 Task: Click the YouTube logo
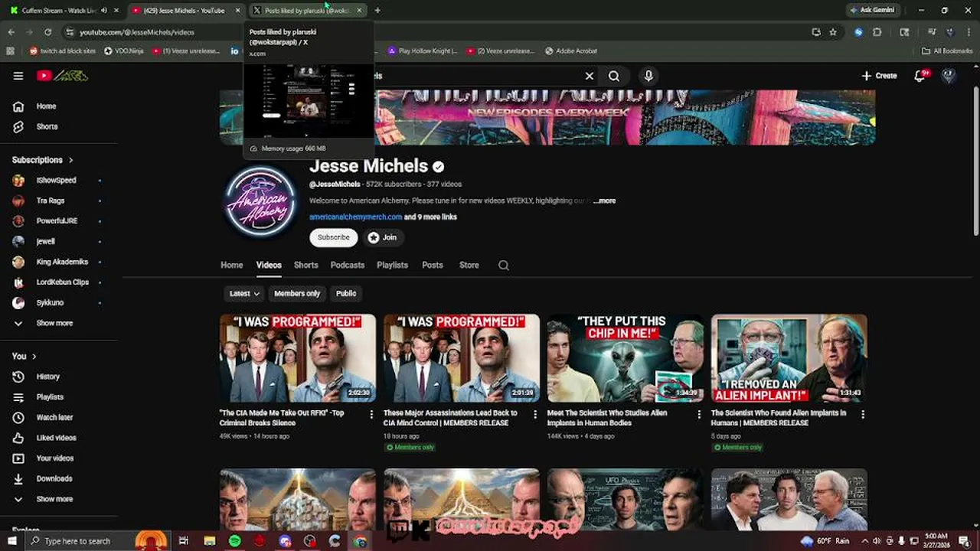click(x=62, y=76)
